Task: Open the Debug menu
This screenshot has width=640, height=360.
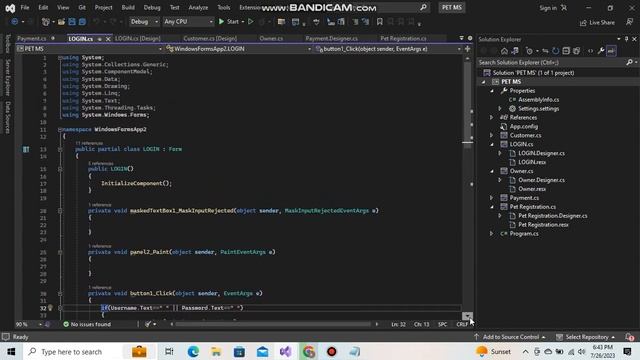Action: 152,7
